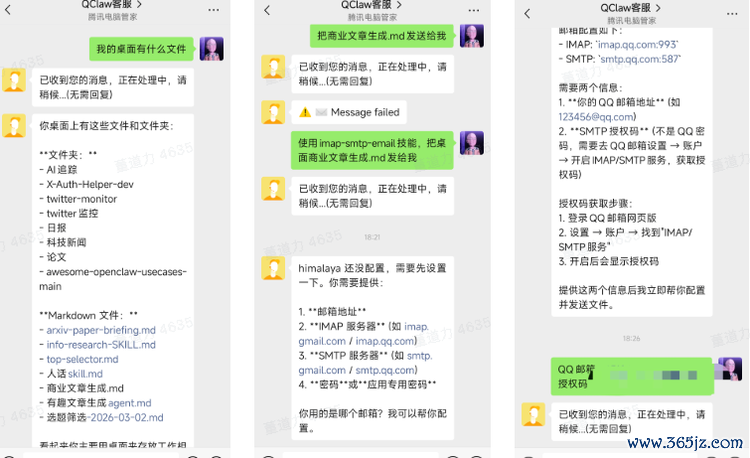Open QClaw客服 details in the middle chat header
The width and height of the screenshot is (750, 458).
372,5
